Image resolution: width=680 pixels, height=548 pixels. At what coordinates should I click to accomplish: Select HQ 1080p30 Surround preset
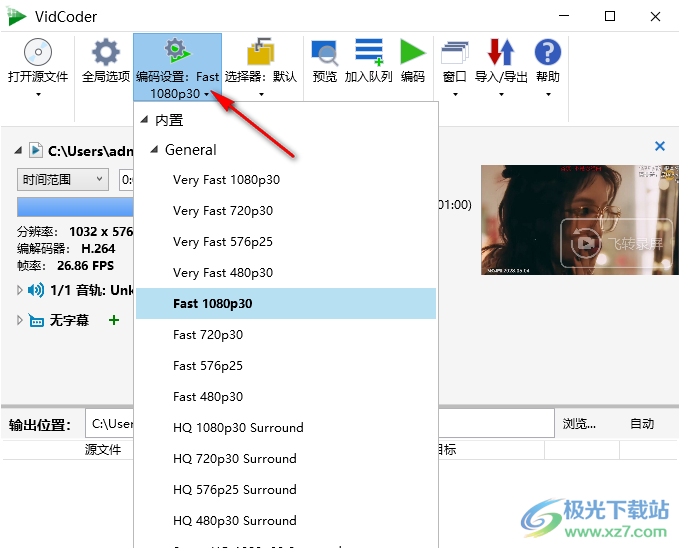(286, 427)
